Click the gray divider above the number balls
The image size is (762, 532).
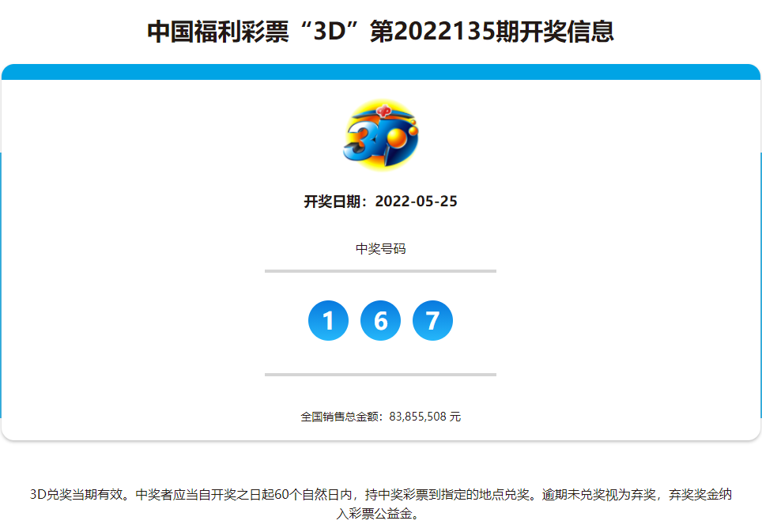pos(380,270)
